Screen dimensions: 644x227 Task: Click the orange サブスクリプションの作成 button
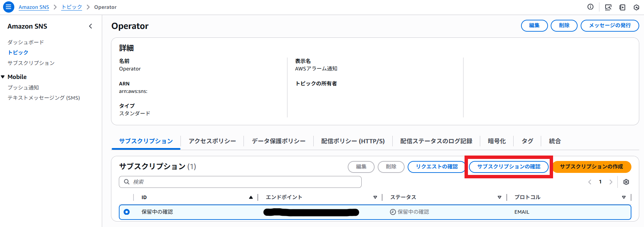pos(591,167)
